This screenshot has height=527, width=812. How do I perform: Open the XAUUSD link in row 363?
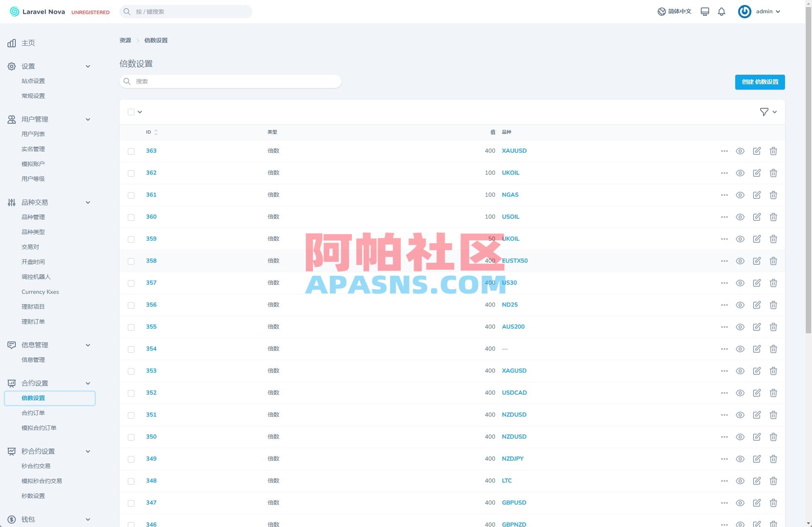[x=514, y=151]
